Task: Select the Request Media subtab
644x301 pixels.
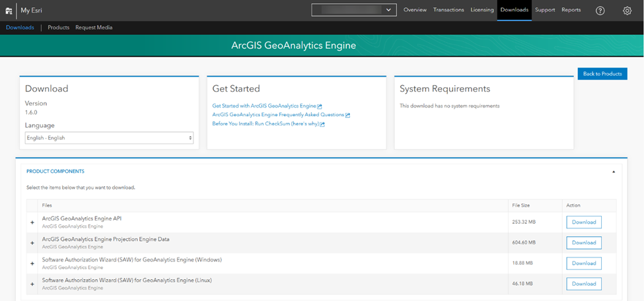Action: coord(94,28)
